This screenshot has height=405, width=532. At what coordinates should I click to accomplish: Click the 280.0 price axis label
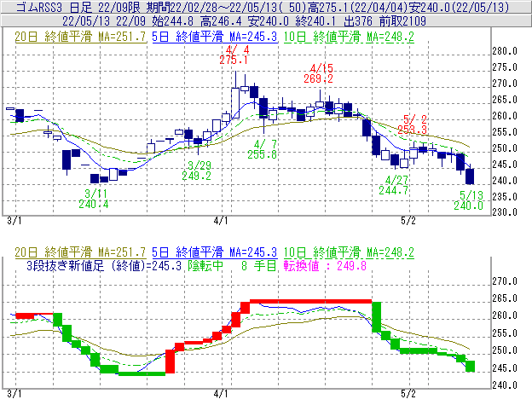click(505, 51)
